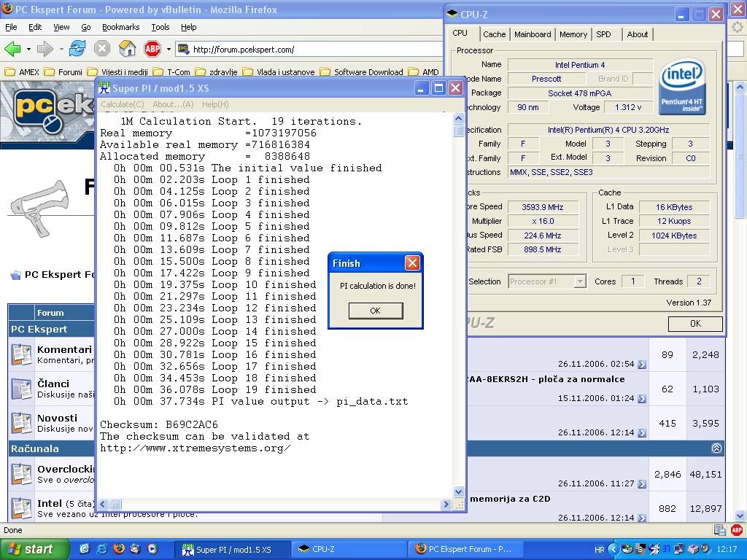Switch to the Memory tab in CPU-Z
This screenshot has height=560, width=747.
pos(573,34)
